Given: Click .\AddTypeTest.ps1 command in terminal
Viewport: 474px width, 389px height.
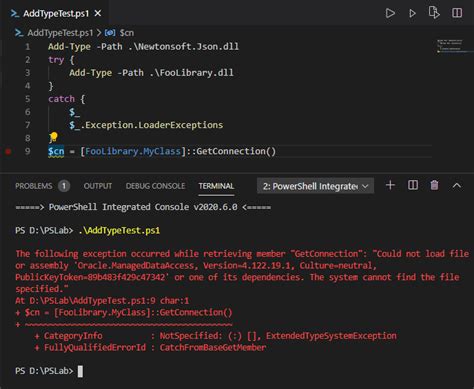Looking at the screenshot, I should pyautogui.click(x=119, y=231).
